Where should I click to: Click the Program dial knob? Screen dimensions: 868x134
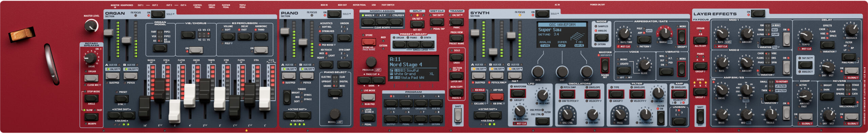tap(371, 62)
